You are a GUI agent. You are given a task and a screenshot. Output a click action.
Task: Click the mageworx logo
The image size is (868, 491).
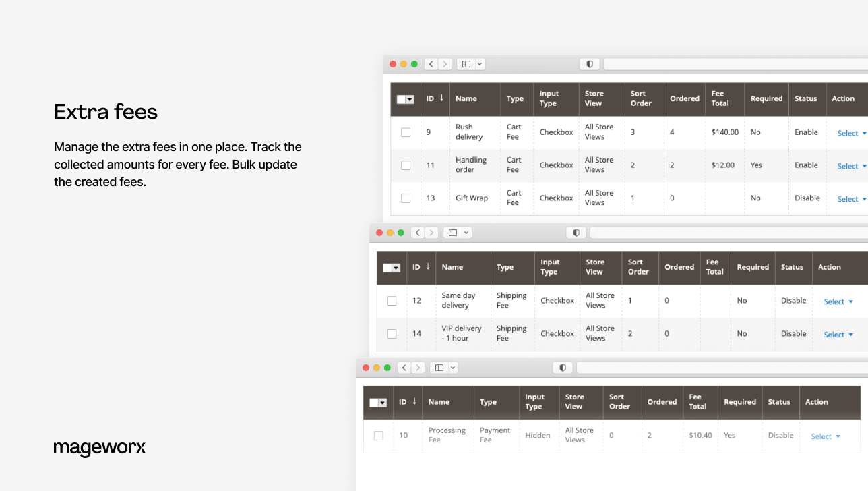pos(100,448)
